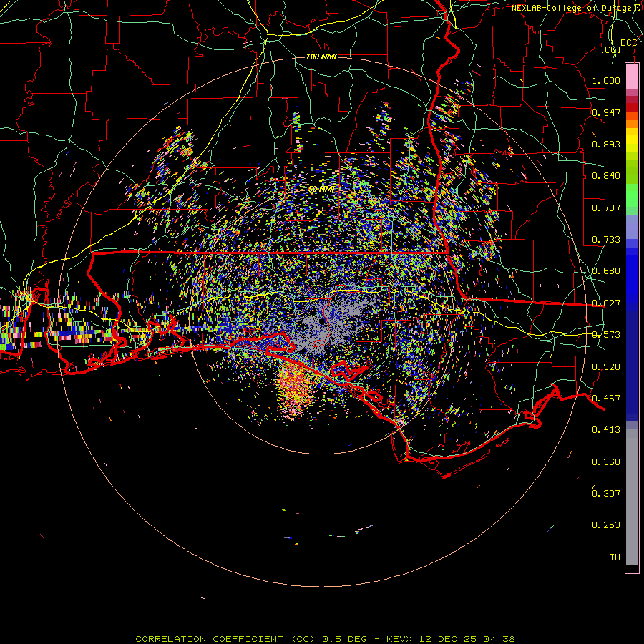Click the 0.360 scale label
This screenshot has width=644, height=644.
(x=606, y=462)
